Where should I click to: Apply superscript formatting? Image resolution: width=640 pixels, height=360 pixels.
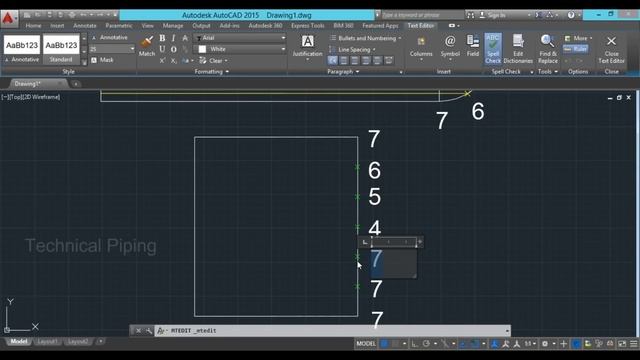[x=162, y=60]
